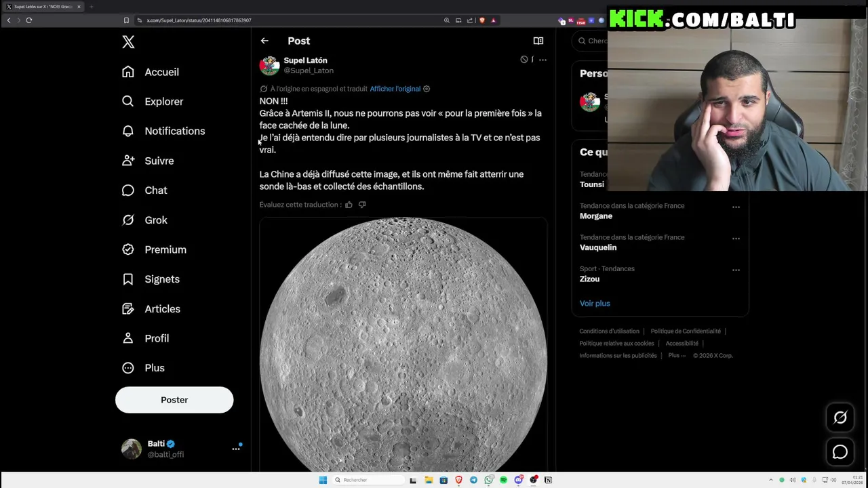Go back with the Post arrow
The width and height of the screenshot is (868, 488).
[x=264, y=41]
